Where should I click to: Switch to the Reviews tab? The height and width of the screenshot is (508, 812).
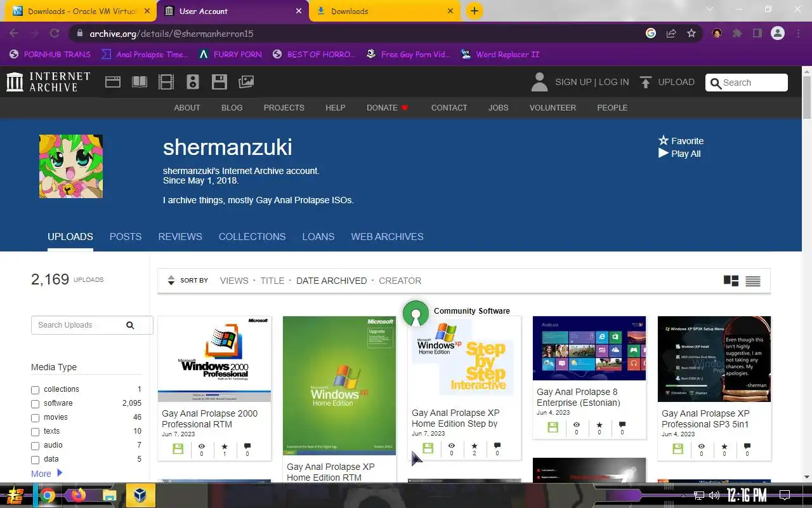180,236
